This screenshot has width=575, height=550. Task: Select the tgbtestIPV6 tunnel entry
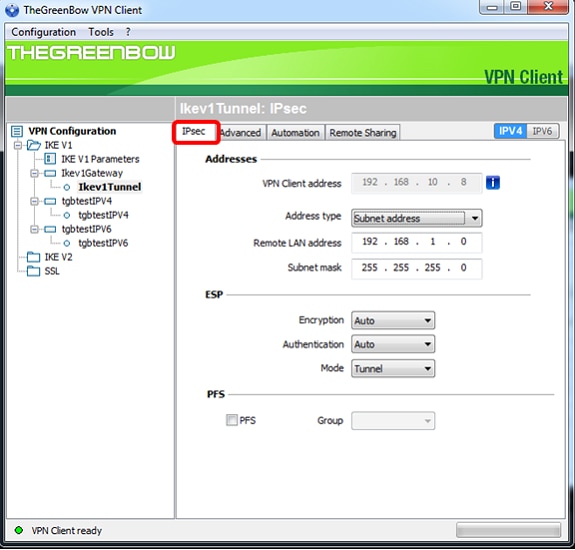(x=103, y=243)
